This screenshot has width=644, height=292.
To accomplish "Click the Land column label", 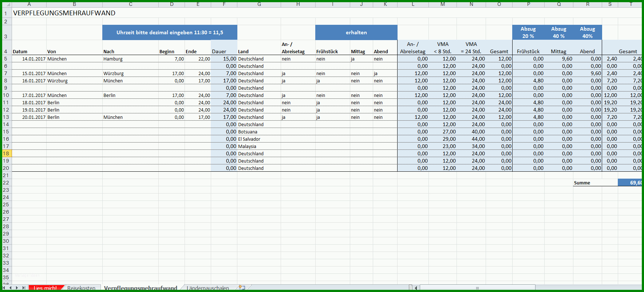I will pyautogui.click(x=243, y=51).
